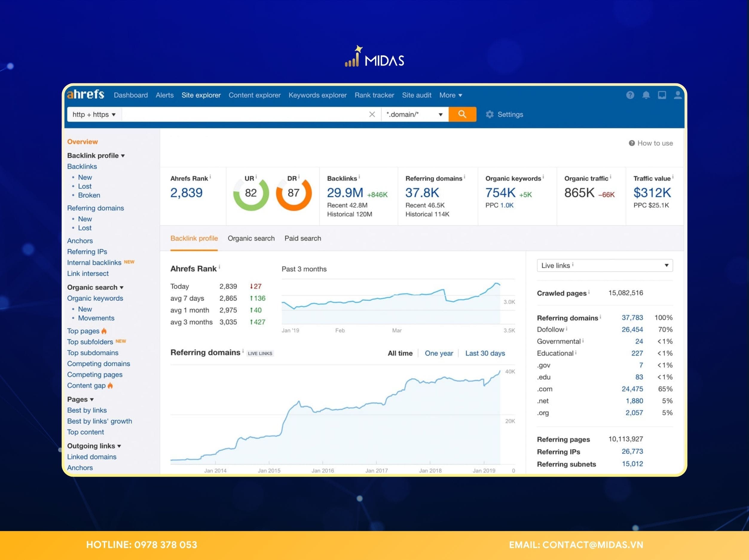The height and width of the screenshot is (560, 749).
Task: Open Dashboard in top navigation
Action: (131, 95)
